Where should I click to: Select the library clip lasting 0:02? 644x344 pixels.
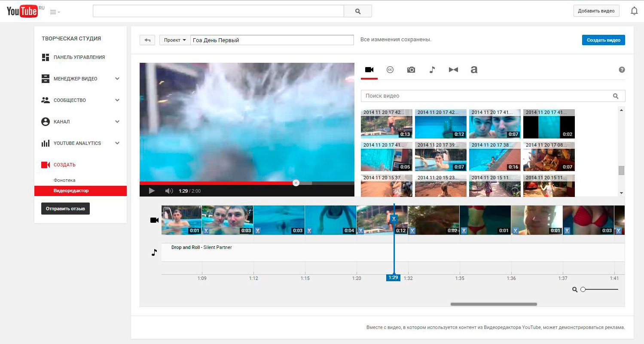[x=549, y=123]
